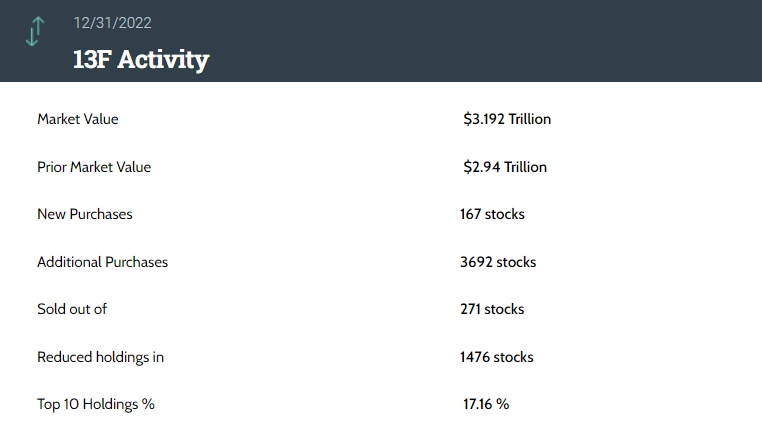Screen dimensions: 762x425
Task: Click the 3692 stocks value
Action: pyautogui.click(x=498, y=262)
